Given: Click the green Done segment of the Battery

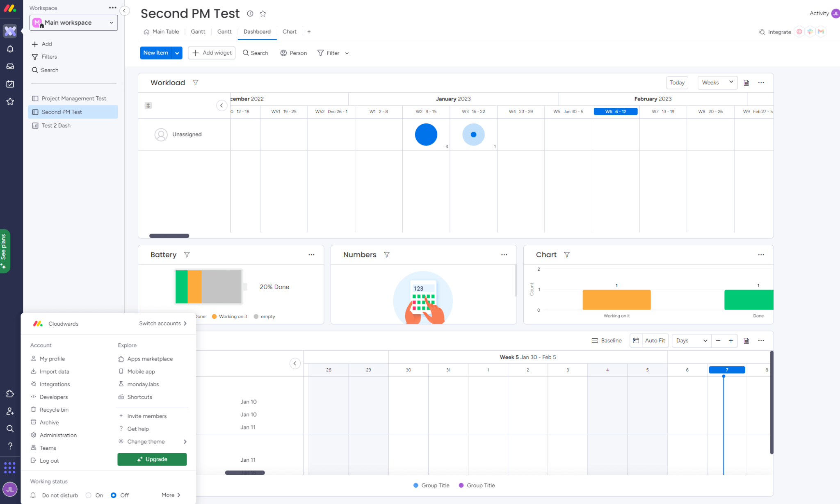Looking at the screenshot, I should coord(180,287).
